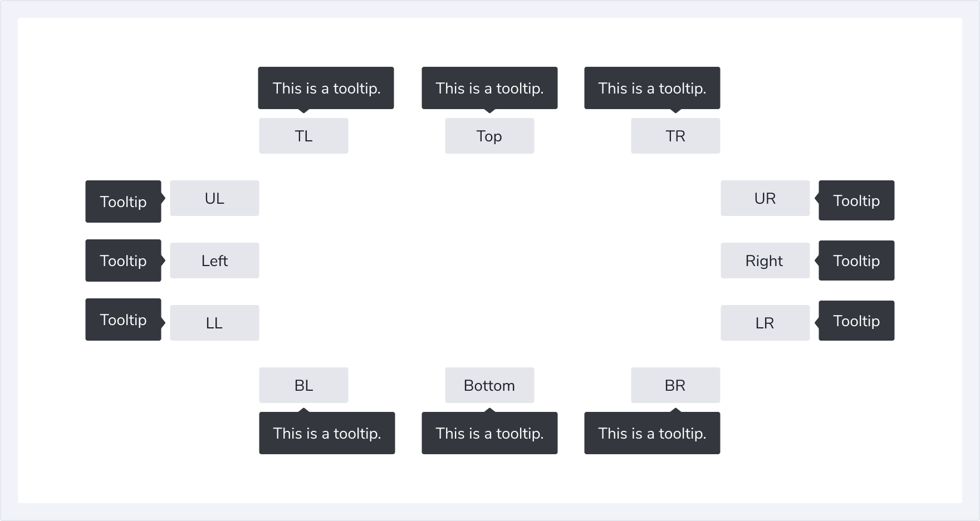The width and height of the screenshot is (980, 521).
Task: Click the tooltip beside the LR button
Action: point(856,321)
